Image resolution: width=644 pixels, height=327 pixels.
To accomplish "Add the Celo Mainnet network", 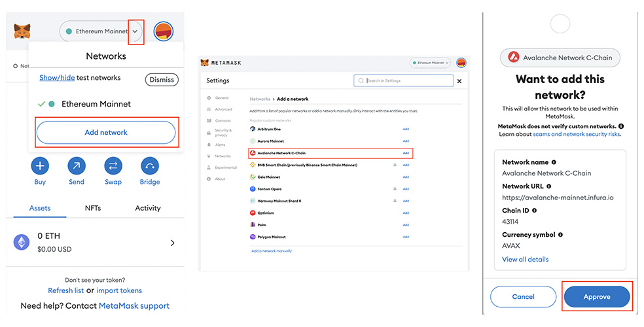I will tap(406, 177).
